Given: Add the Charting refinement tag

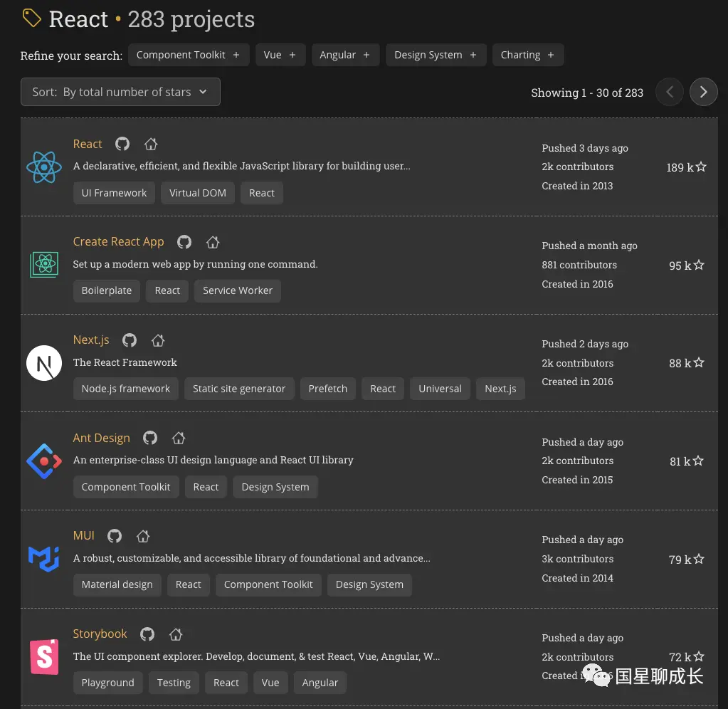Looking at the screenshot, I should 527,55.
